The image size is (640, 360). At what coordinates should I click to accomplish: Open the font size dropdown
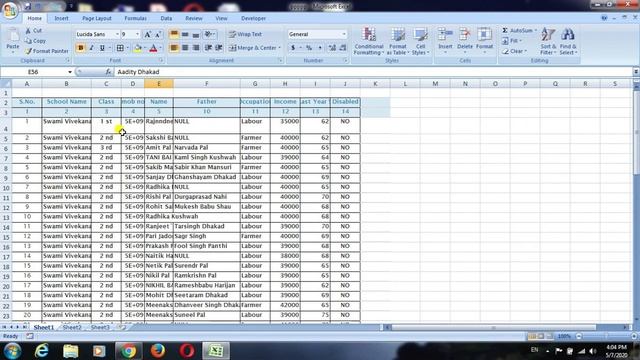coord(138,35)
